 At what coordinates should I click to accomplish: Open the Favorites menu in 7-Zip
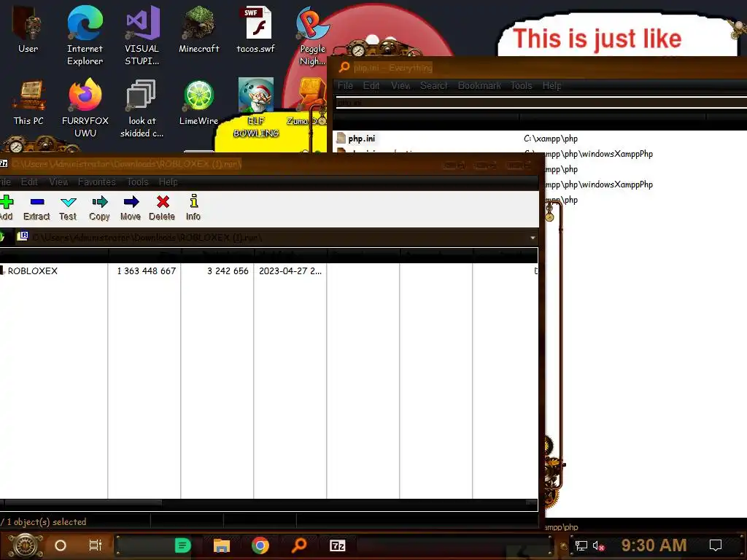coord(97,182)
